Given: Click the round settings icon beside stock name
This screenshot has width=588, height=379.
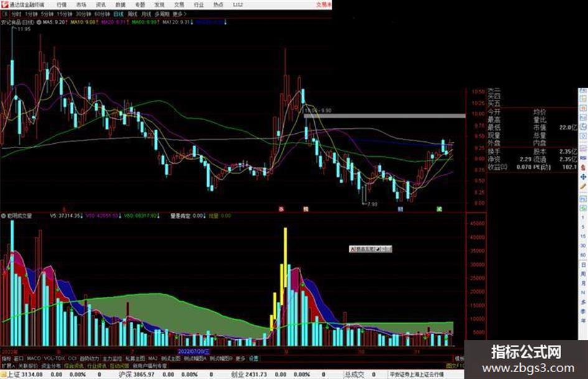Looking at the screenshot, I should [x=39, y=22].
